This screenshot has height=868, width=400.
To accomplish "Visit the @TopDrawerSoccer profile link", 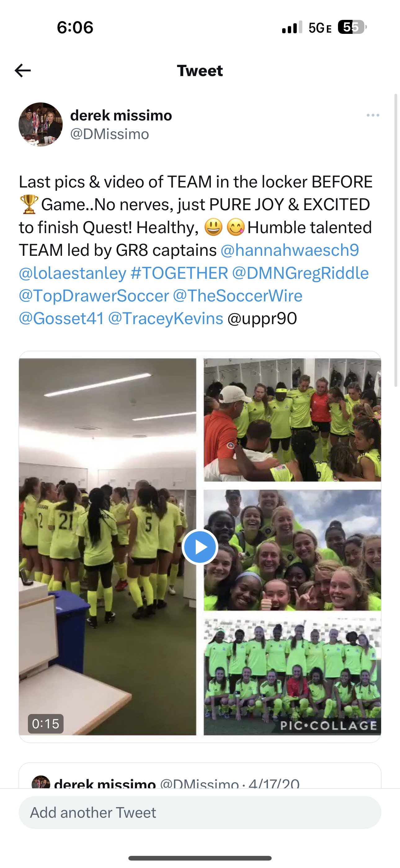I will coord(94,296).
